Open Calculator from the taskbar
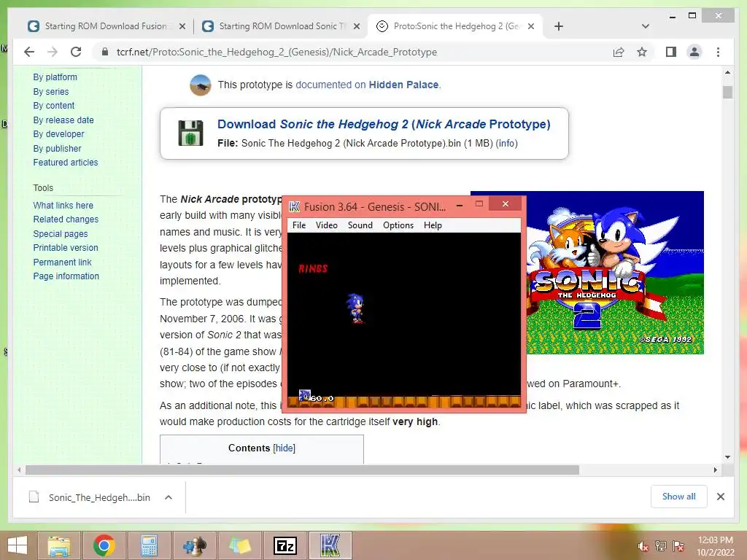 click(149, 545)
